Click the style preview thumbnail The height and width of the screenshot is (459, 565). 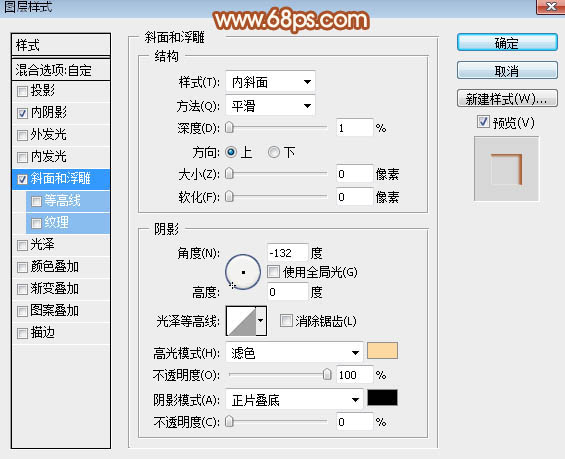[x=506, y=169]
